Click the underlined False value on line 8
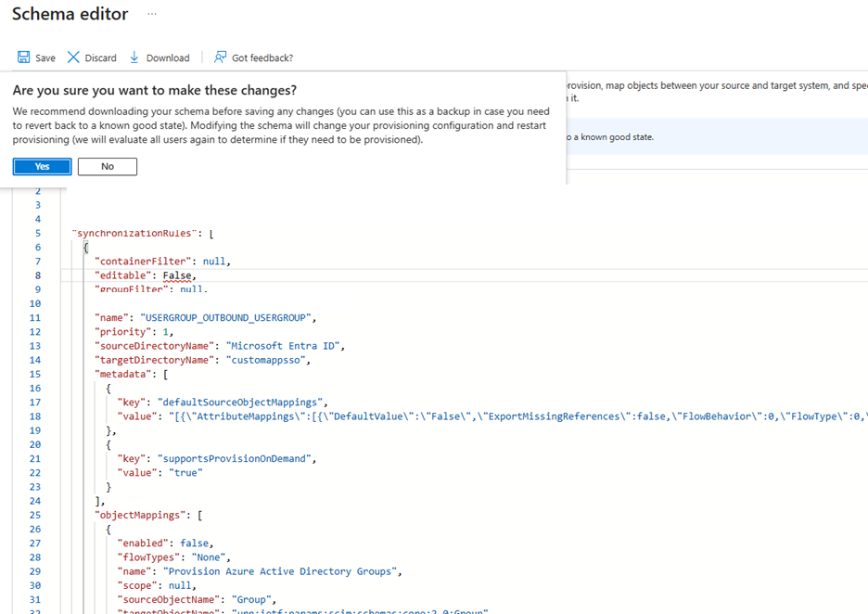 (176, 275)
